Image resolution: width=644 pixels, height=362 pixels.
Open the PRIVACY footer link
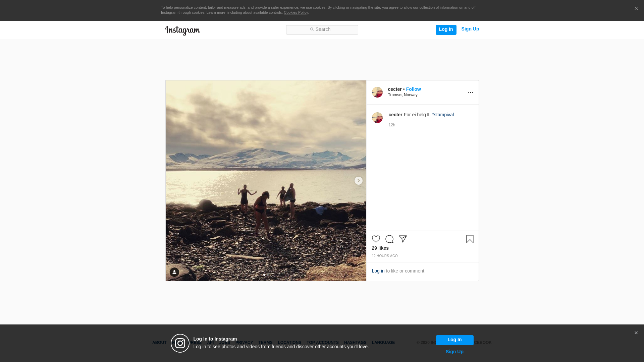(x=244, y=343)
